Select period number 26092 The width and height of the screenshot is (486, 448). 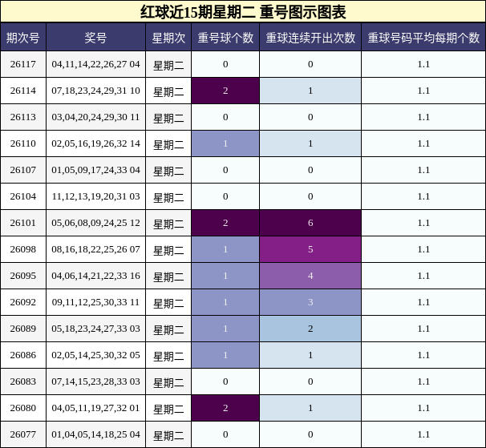[x=23, y=302]
